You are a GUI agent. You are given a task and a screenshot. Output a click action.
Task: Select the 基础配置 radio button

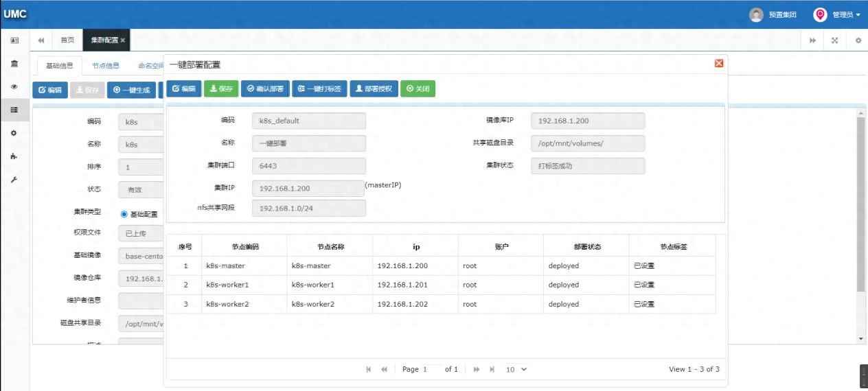click(x=124, y=214)
